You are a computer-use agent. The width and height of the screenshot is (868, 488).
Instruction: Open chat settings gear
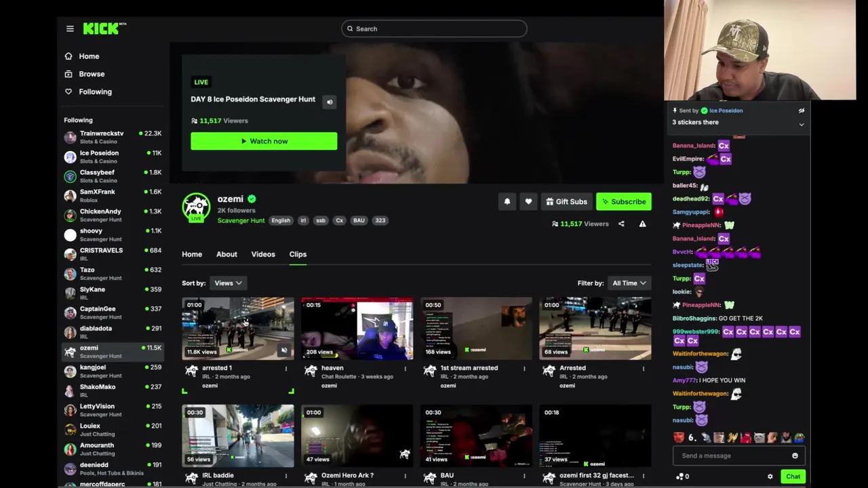[x=770, y=476]
